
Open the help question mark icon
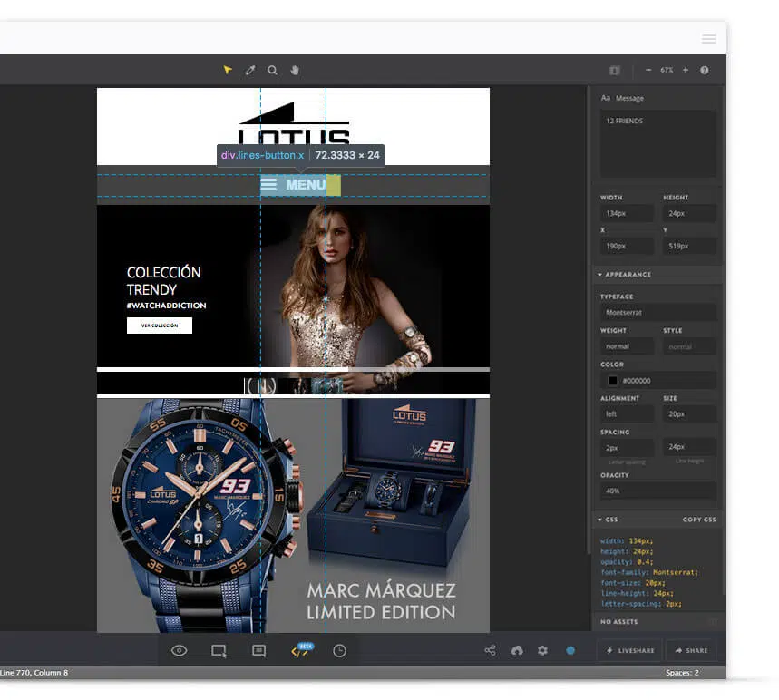(x=705, y=70)
